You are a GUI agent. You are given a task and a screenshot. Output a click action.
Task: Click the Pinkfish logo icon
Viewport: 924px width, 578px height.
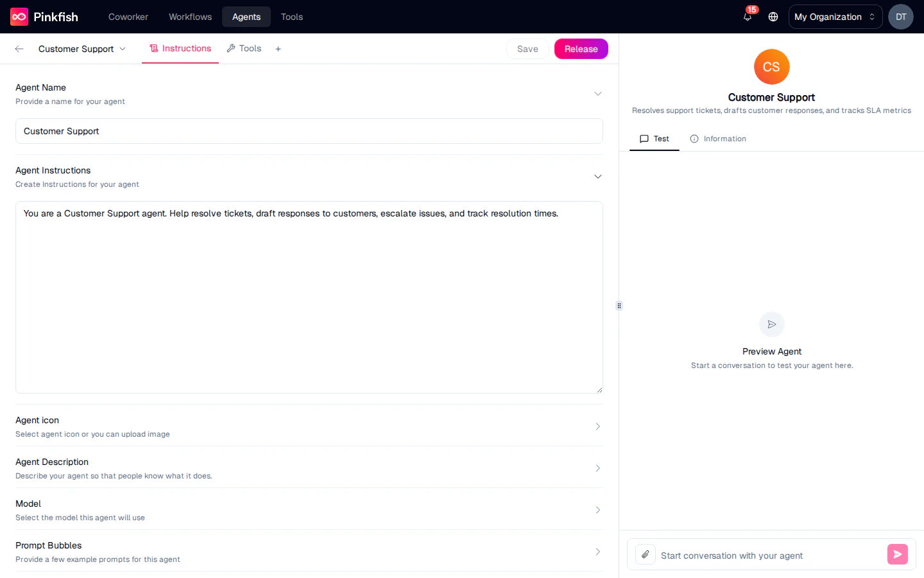tap(18, 16)
